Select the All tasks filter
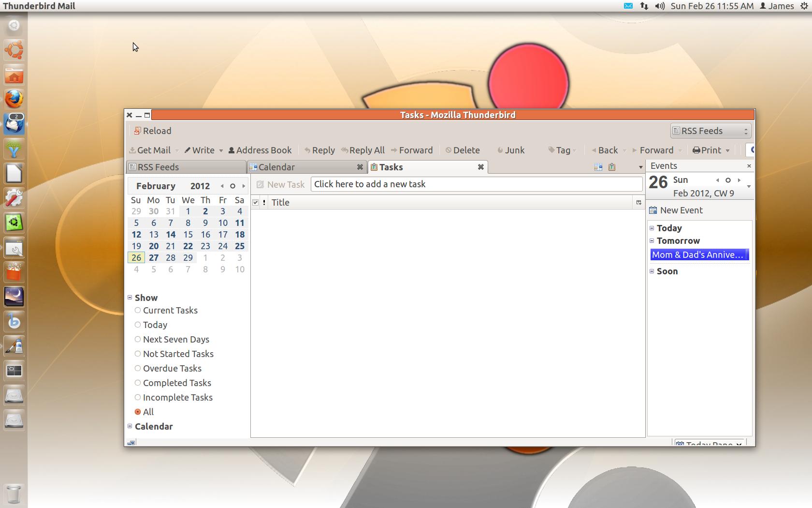The height and width of the screenshot is (508, 812). [x=144, y=412]
